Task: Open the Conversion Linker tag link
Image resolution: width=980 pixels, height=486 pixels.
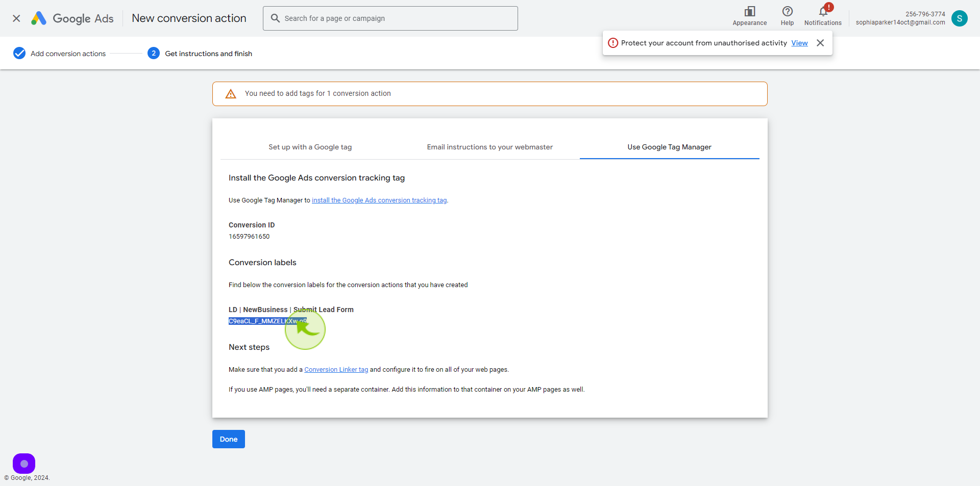Action: pyautogui.click(x=336, y=370)
